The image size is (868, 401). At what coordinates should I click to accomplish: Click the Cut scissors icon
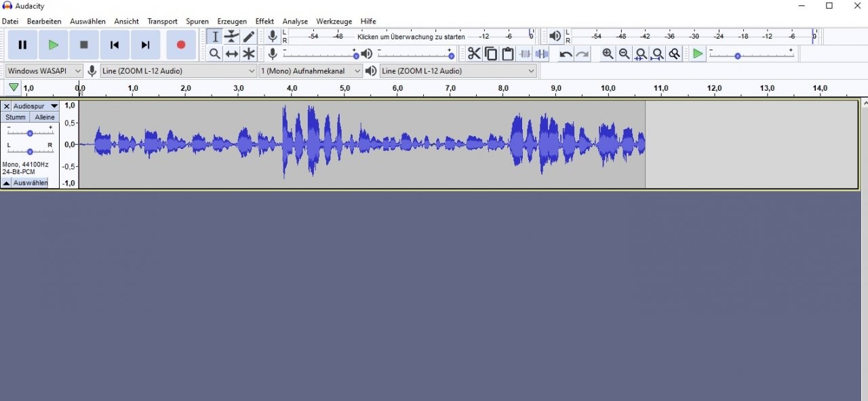click(x=474, y=54)
